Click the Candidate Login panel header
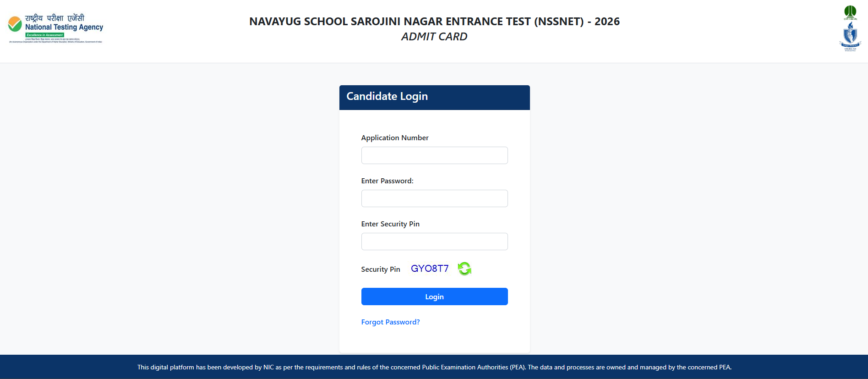Screen dimensions: 868x379 coord(434,97)
